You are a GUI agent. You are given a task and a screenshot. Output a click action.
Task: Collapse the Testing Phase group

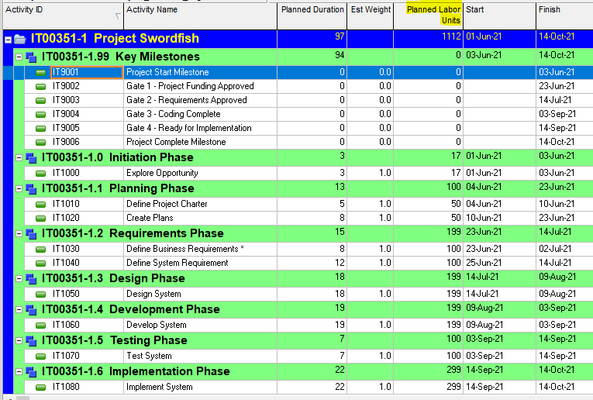click(19, 341)
